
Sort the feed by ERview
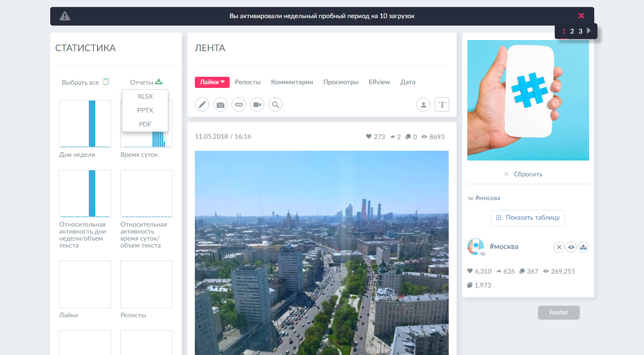click(x=379, y=82)
